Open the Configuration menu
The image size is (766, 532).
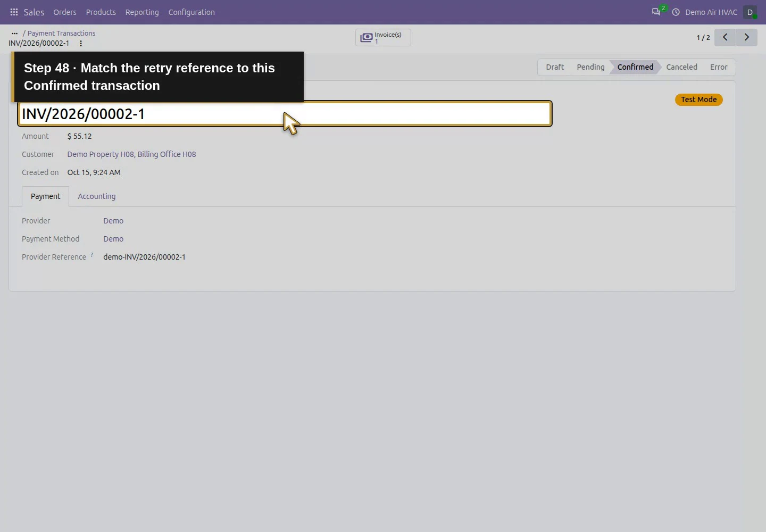[191, 12]
